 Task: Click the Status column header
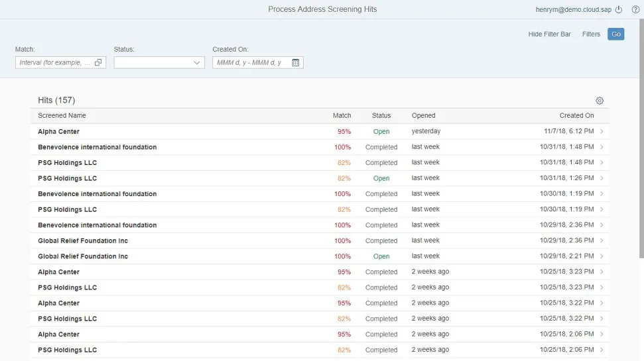click(381, 115)
